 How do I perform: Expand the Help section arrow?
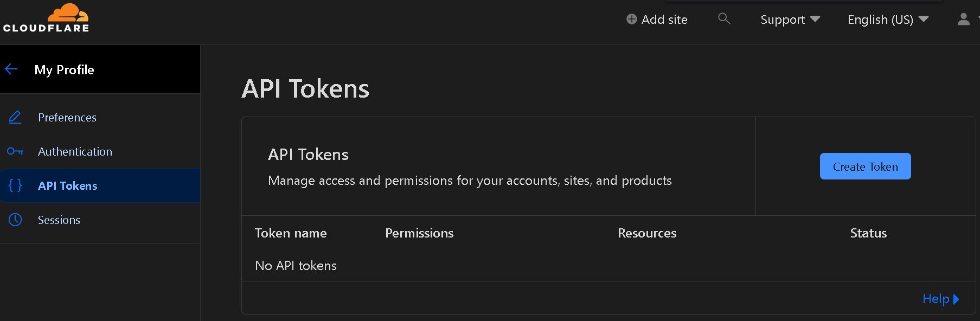(956, 299)
